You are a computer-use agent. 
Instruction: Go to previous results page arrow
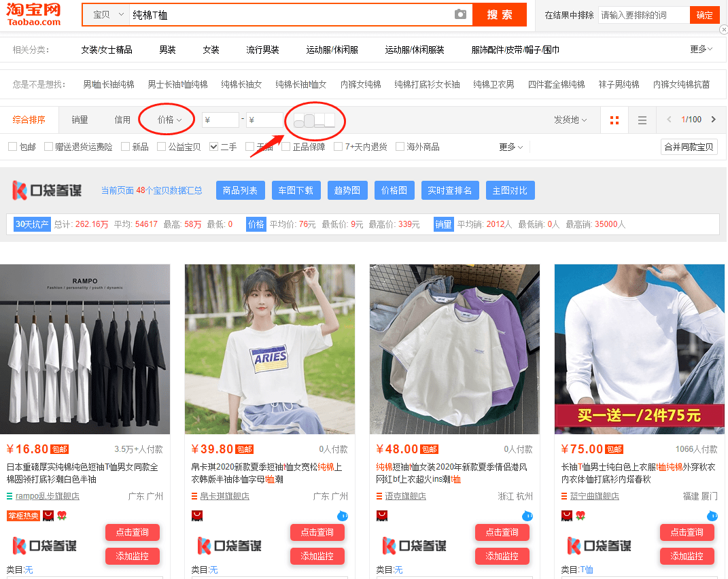tap(669, 120)
